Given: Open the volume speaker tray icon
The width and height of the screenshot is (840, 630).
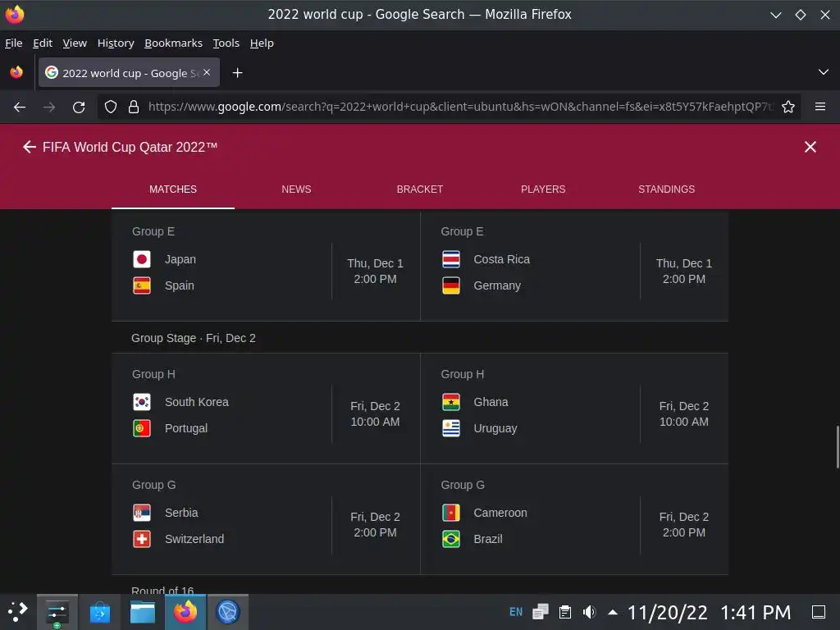Looking at the screenshot, I should pyautogui.click(x=589, y=612).
